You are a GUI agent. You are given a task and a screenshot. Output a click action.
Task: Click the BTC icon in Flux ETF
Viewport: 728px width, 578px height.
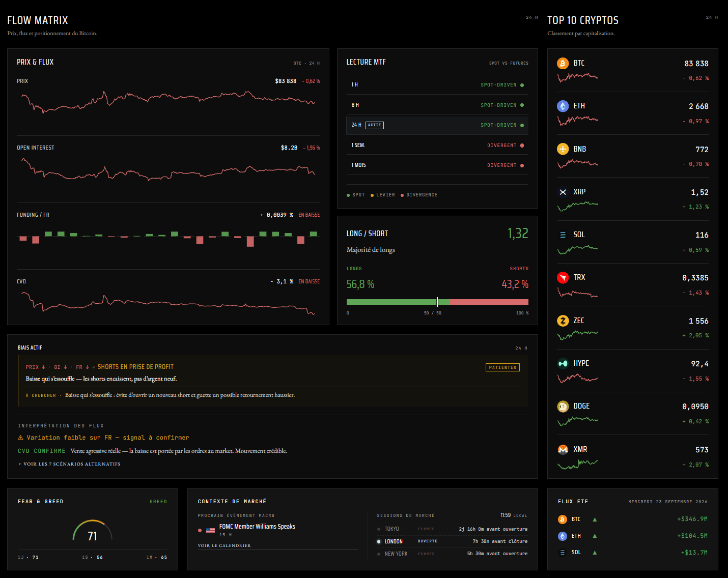563,519
